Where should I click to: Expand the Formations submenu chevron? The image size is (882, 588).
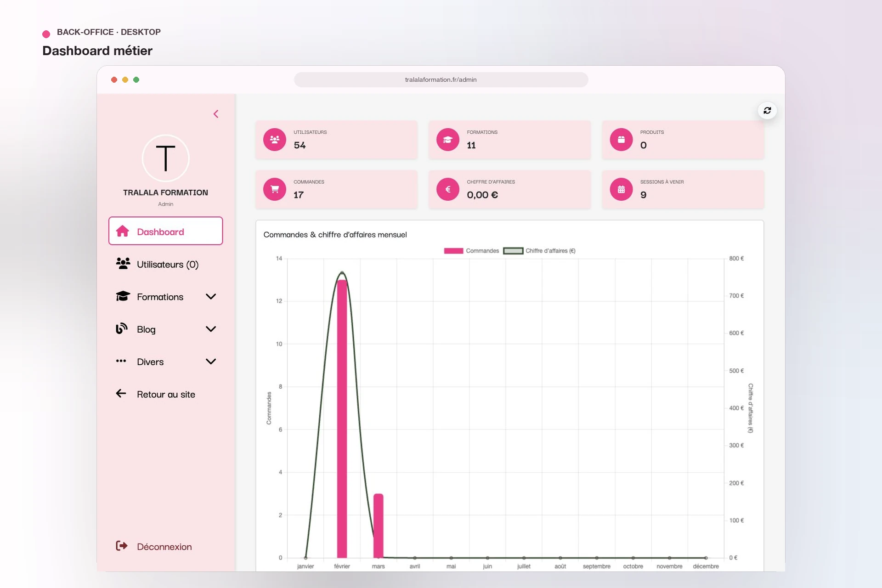pos(211,296)
